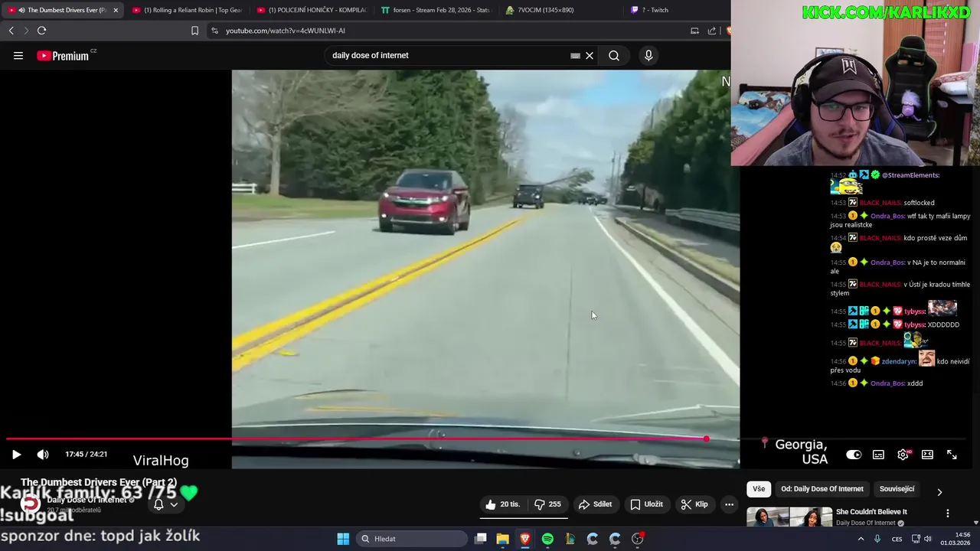Click the microphone tray icon
980x551 pixels.
click(x=877, y=539)
